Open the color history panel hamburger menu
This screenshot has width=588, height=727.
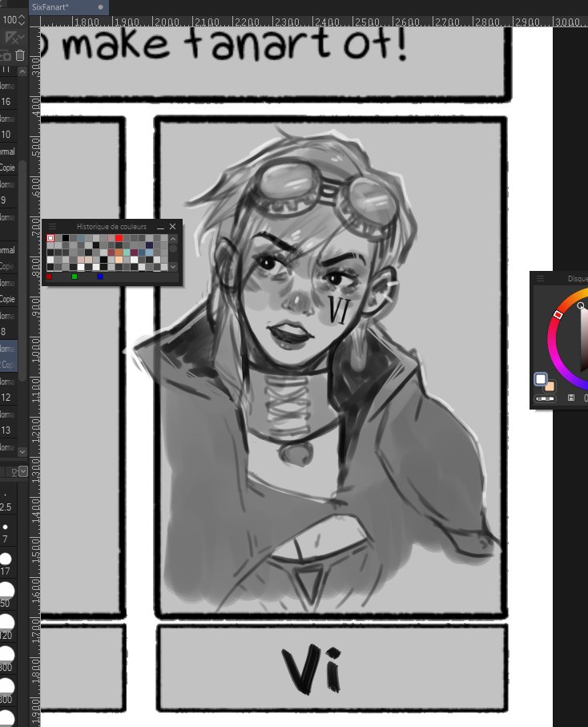52,226
